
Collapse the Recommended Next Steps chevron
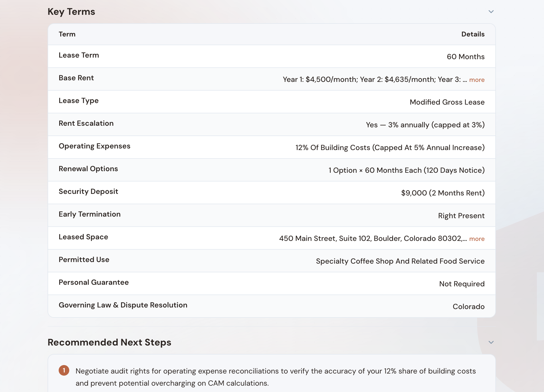491,342
